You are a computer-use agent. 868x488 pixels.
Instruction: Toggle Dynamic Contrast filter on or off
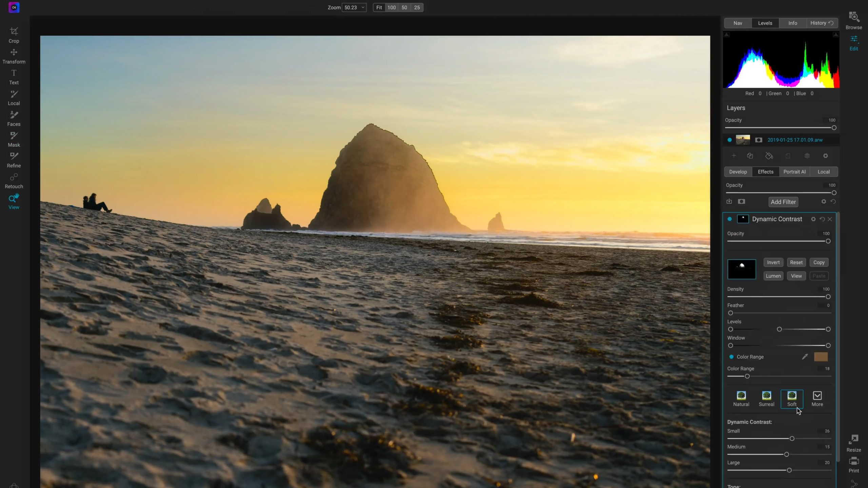[x=730, y=219]
